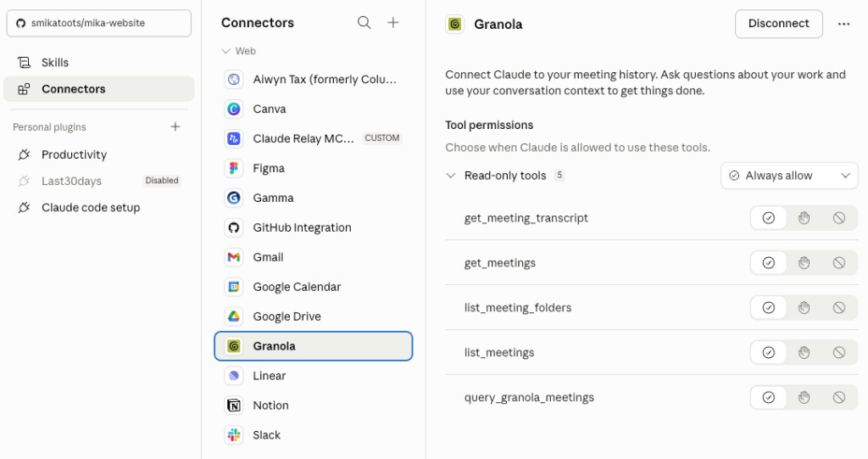Viewport: 868px width, 459px height.
Task: Open the Always allow permissions dropdown
Action: pyautogui.click(x=789, y=176)
